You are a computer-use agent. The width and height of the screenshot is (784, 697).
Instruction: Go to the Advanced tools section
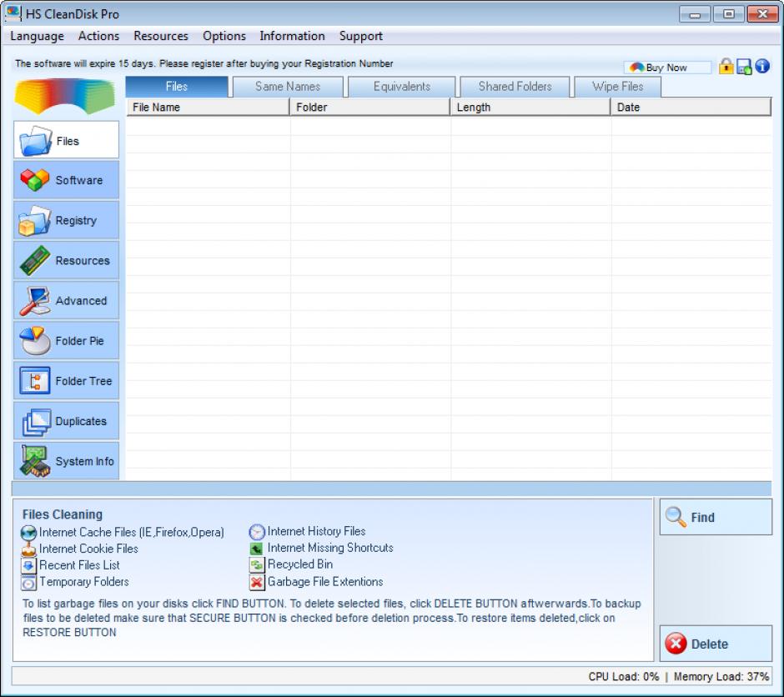coord(67,301)
